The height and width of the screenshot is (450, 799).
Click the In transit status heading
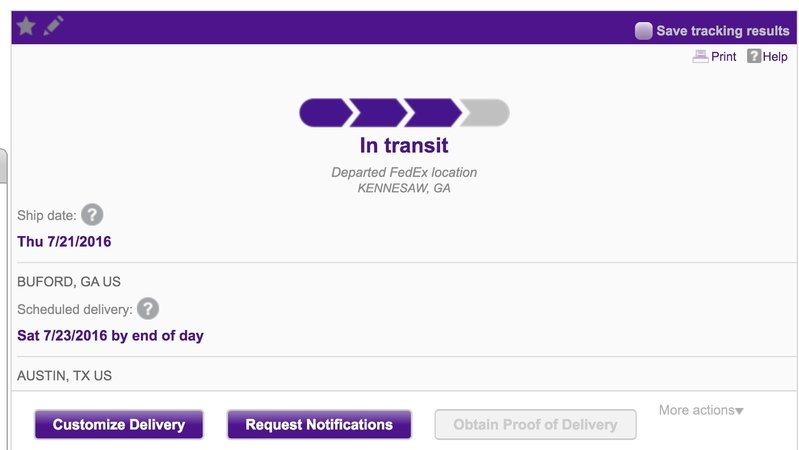404,145
